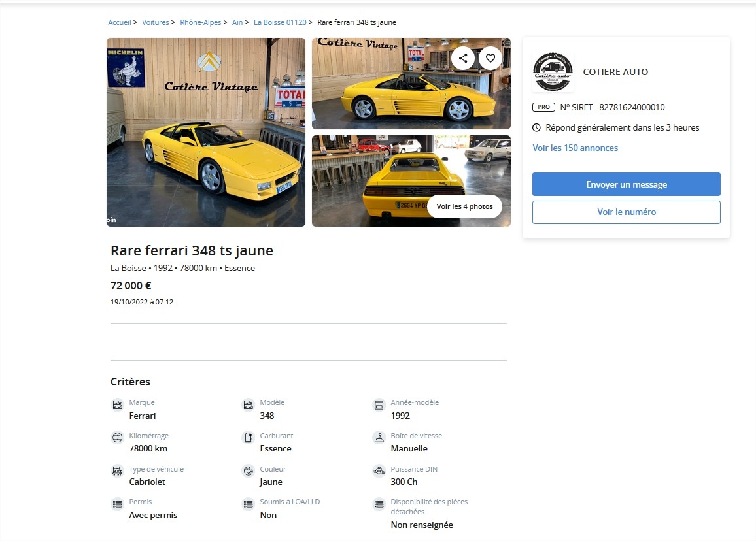Click the Cotiere Auto seller logo
The height and width of the screenshot is (541, 756).
click(553, 72)
